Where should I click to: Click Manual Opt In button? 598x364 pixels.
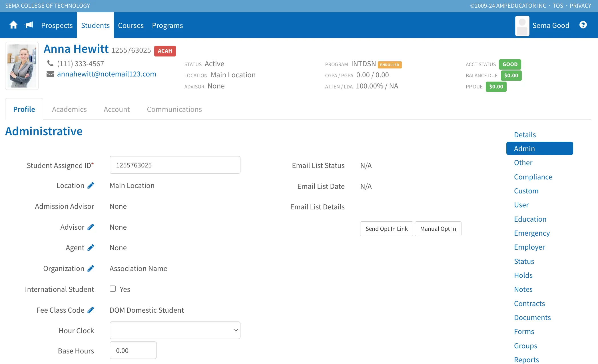click(438, 229)
